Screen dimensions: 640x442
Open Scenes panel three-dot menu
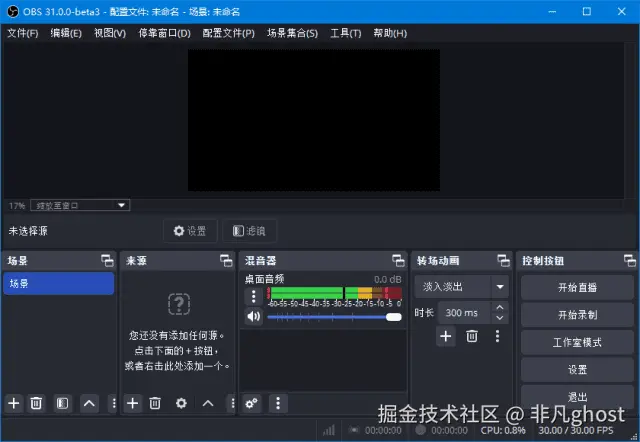pyautogui.click(x=113, y=403)
